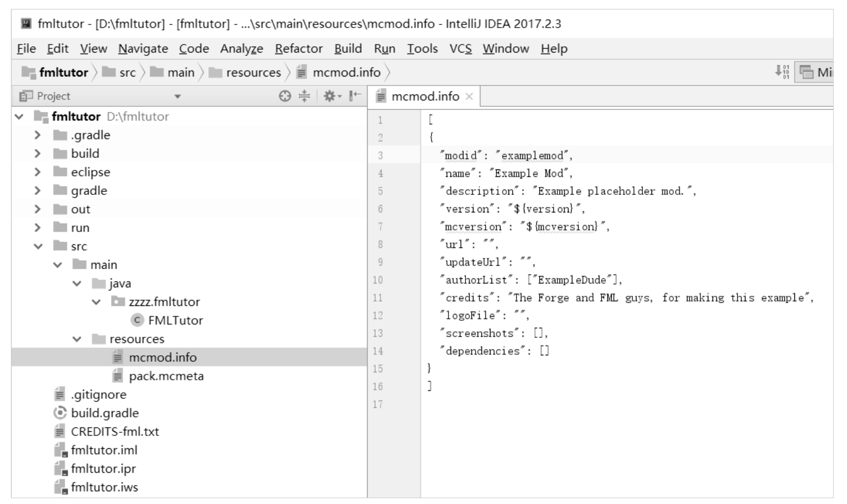Click the binary sort icon in navigation bar
Image resolution: width=847 pixels, height=504 pixels.
pos(782,72)
